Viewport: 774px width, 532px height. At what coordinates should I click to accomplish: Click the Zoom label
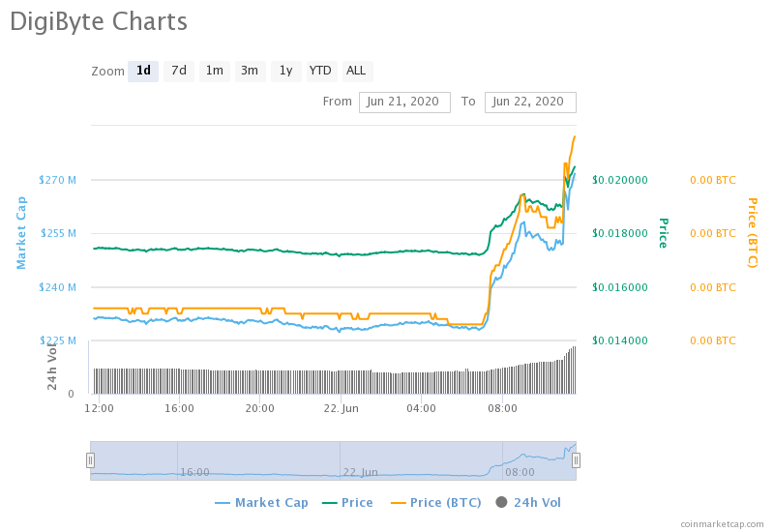point(107,72)
